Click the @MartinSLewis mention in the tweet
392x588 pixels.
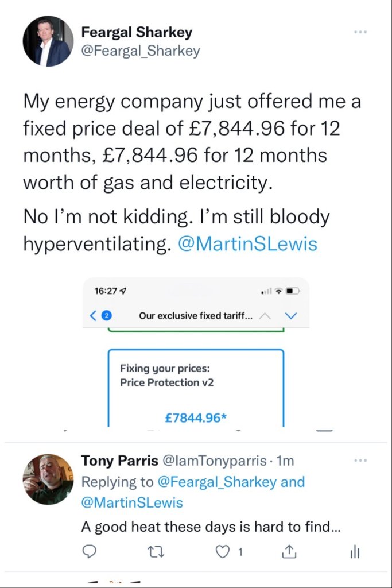tap(247, 243)
